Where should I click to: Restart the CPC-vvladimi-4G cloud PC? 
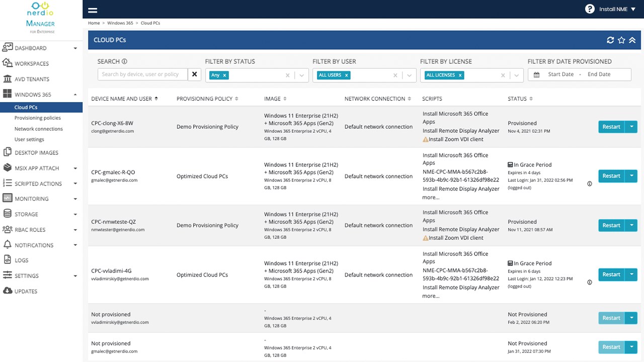611,275
